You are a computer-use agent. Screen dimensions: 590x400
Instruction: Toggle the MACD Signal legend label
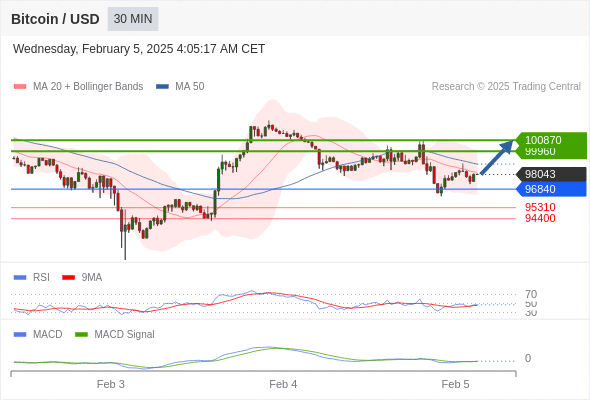124,334
